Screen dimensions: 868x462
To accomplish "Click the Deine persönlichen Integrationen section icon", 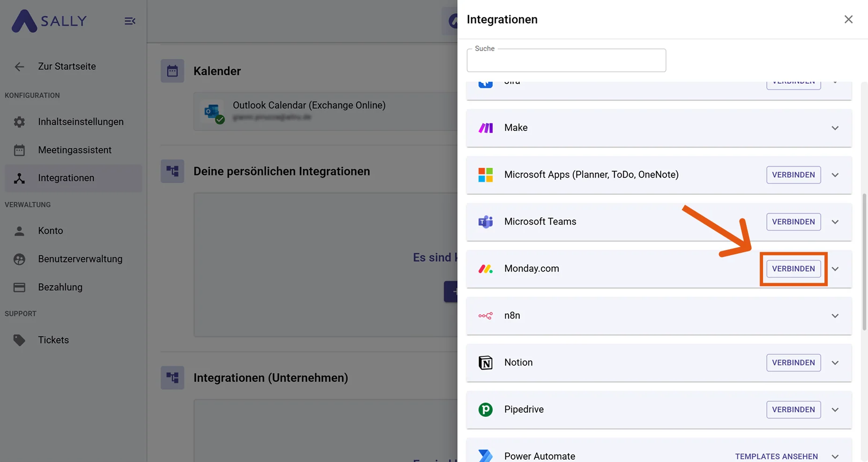I will tap(172, 171).
